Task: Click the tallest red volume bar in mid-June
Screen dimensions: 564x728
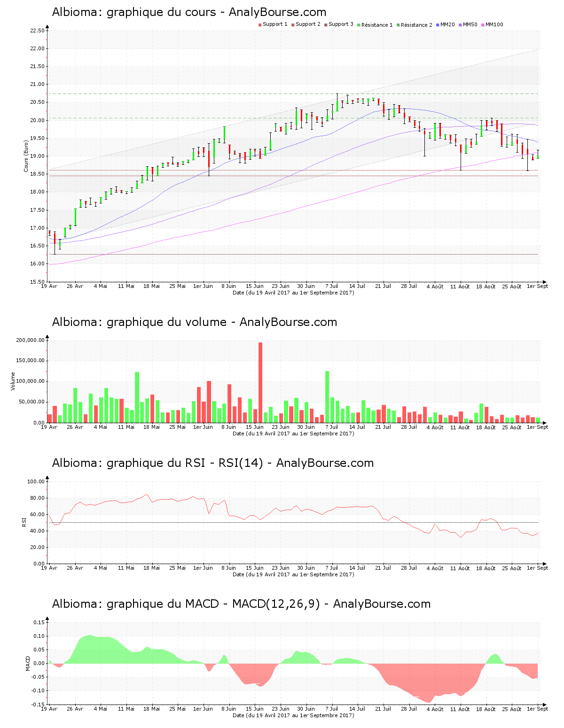Action: click(260, 382)
